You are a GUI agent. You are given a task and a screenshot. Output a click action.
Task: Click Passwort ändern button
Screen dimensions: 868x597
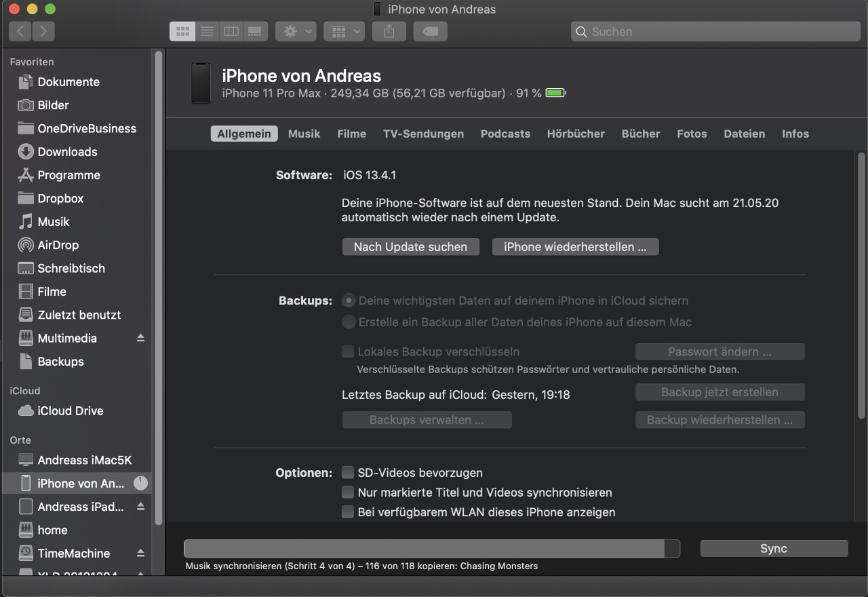(x=719, y=351)
